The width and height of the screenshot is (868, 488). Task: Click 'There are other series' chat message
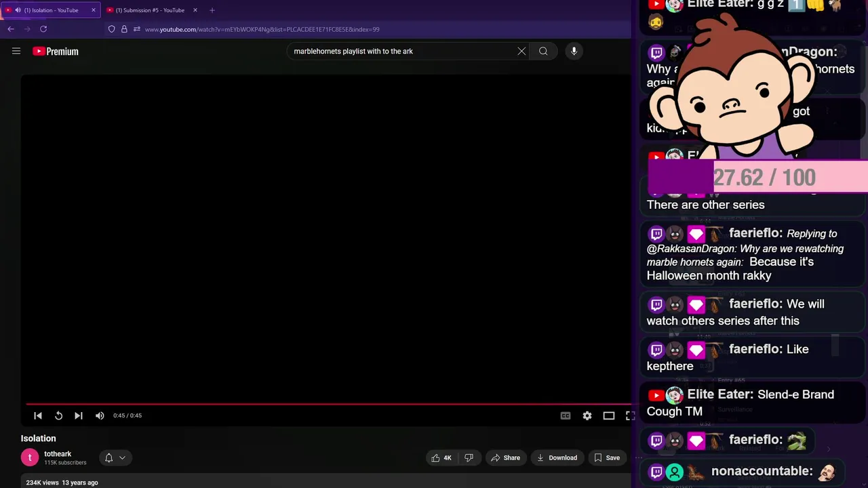pos(705,205)
